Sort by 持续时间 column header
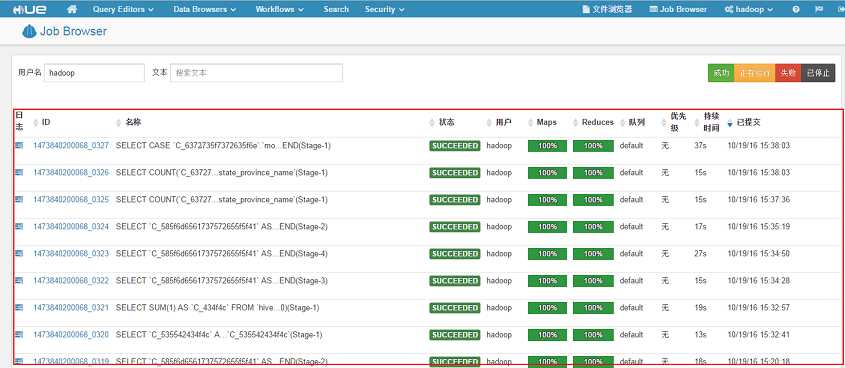This screenshot has height=368, width=845. [x=711, y=122]
